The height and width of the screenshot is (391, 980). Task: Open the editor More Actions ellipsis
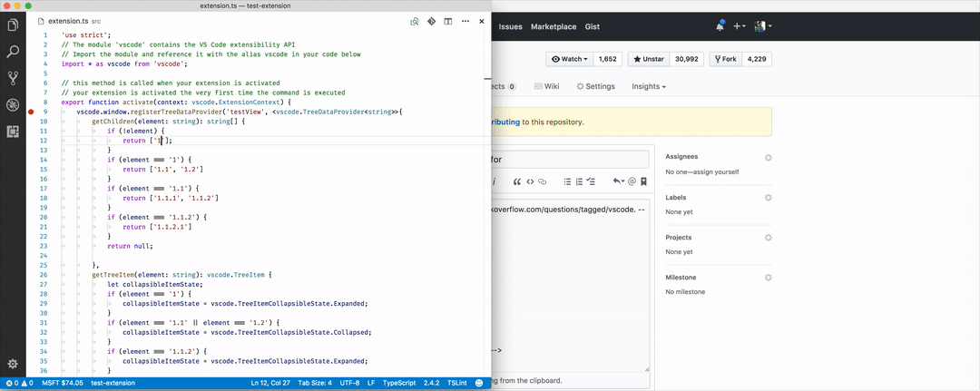[465, 21]
